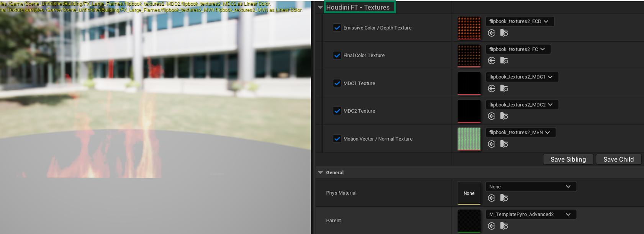This screenshot has width=644, height=234.
Task: Select the black MDC1 texture thumbnail
Action: pos(469,83)
